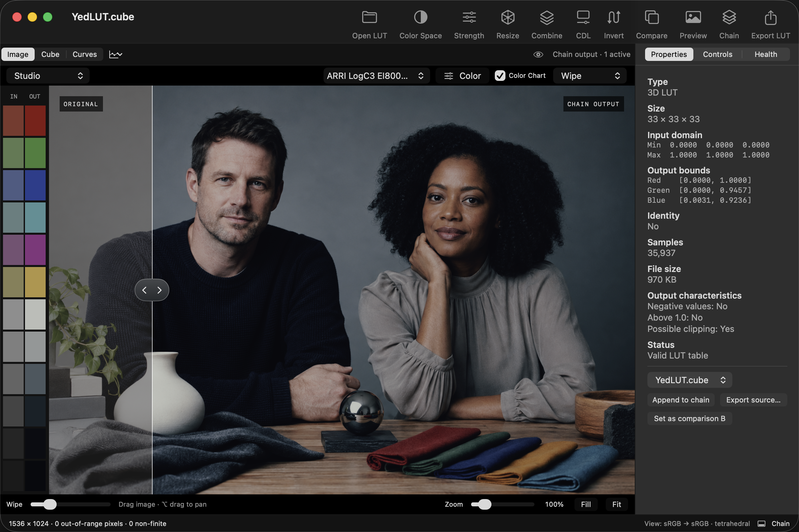
Task: Select the Controls tab
Action: coord(717,54)
